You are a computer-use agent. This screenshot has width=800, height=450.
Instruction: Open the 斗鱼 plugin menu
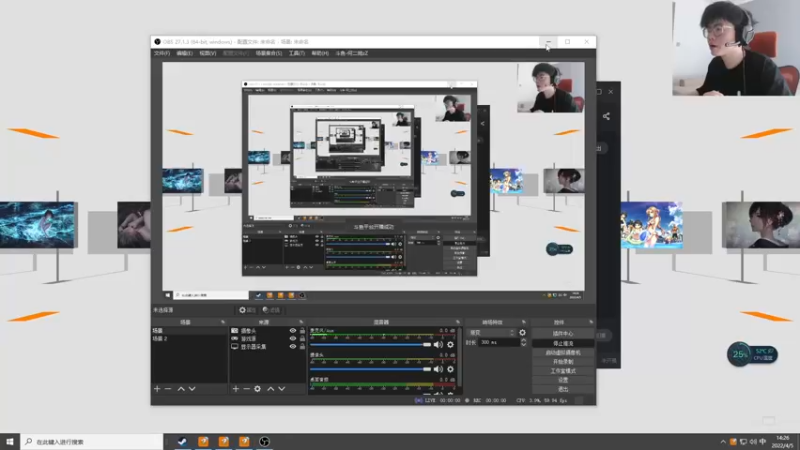[x=352, y=54]
